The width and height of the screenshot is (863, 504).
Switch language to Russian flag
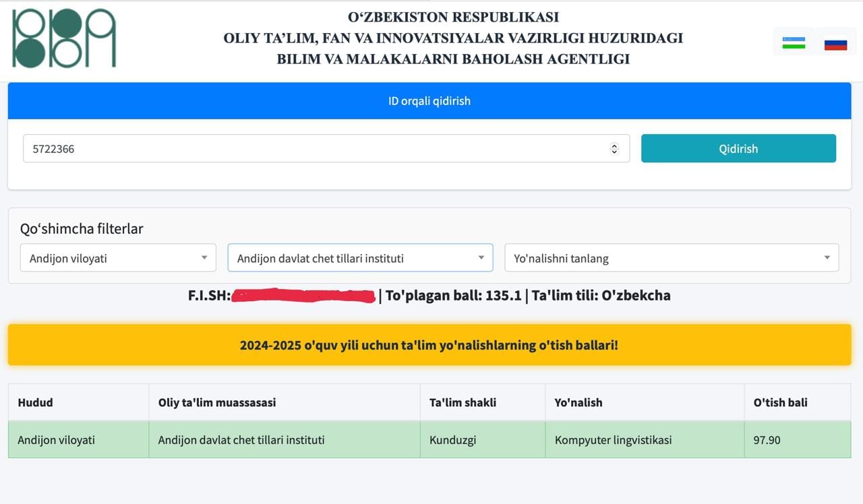click(835, 44)
